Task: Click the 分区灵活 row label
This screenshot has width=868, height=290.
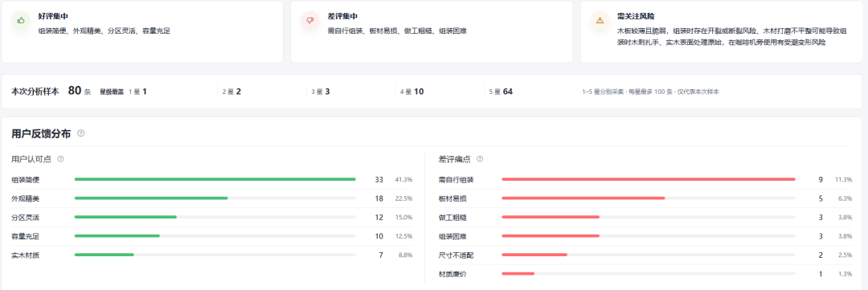Action: (26, 218)
